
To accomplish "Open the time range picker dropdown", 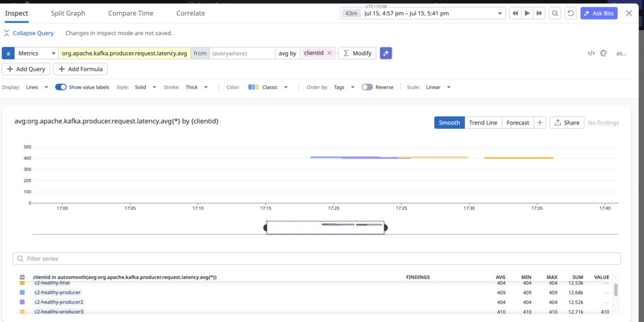I will (422, 13).
